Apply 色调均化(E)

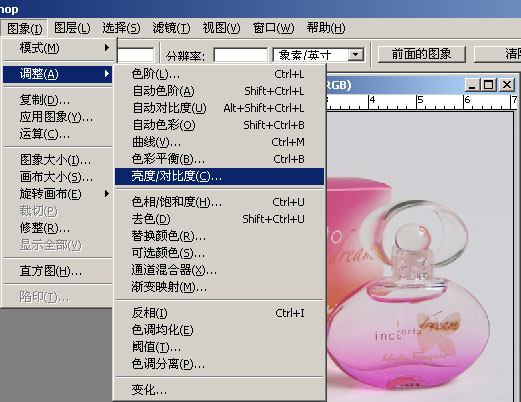219,330
